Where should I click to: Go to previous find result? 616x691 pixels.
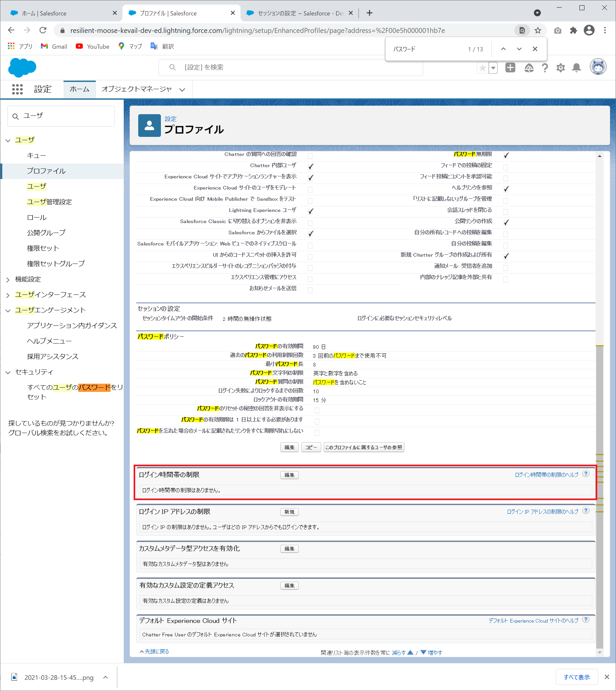pos(503,49)
